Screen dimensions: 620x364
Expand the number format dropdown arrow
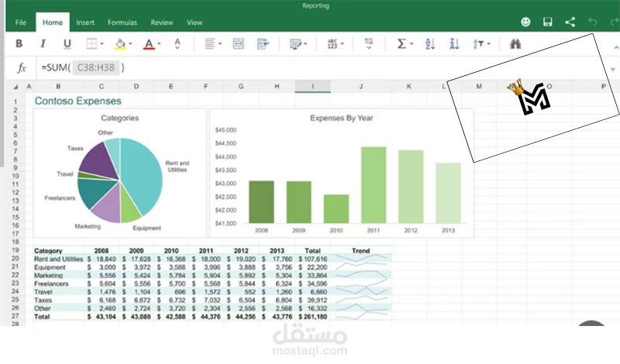[342, 43]
